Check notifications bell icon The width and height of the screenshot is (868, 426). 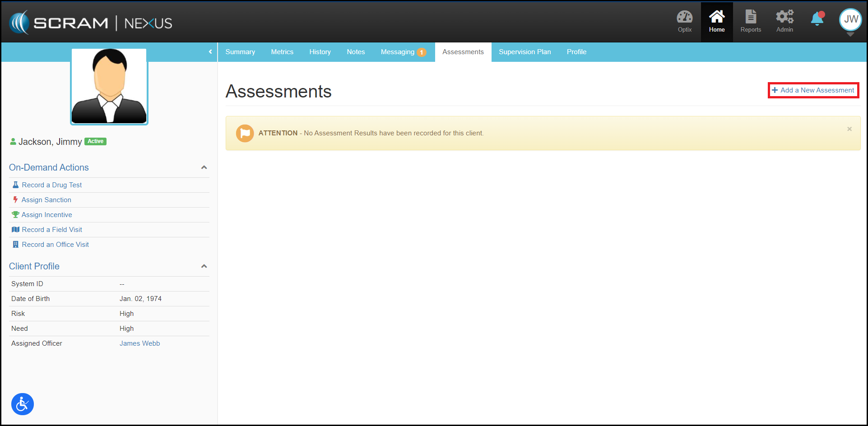[817, 19]
